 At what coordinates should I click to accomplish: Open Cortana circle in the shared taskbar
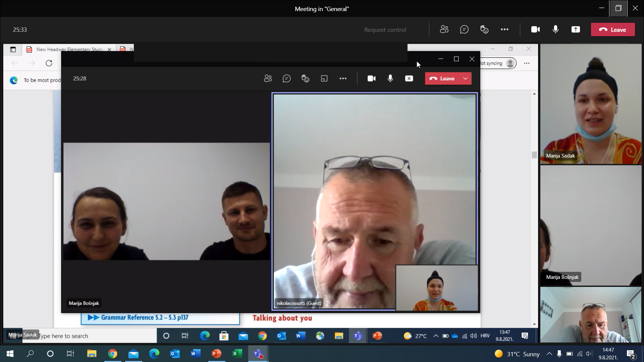(x=166, y=336)
